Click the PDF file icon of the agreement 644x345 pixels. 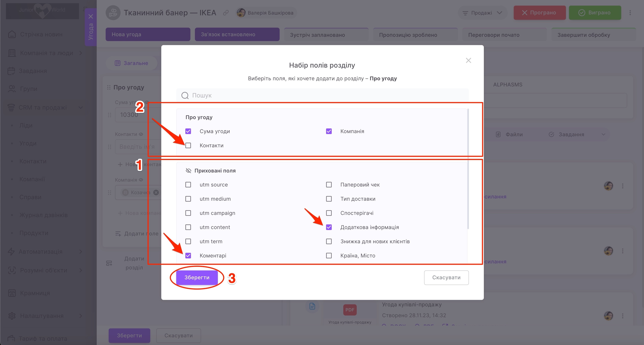click(349, 310)
